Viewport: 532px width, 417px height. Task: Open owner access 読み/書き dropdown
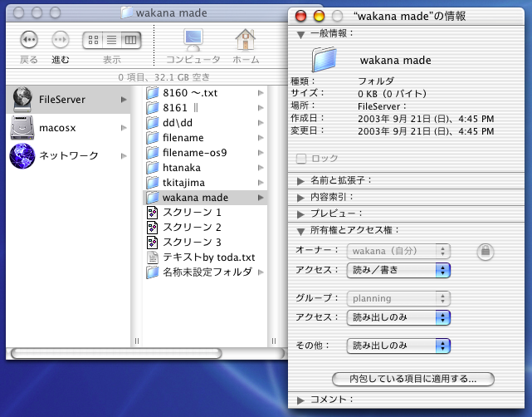[400, 270]
